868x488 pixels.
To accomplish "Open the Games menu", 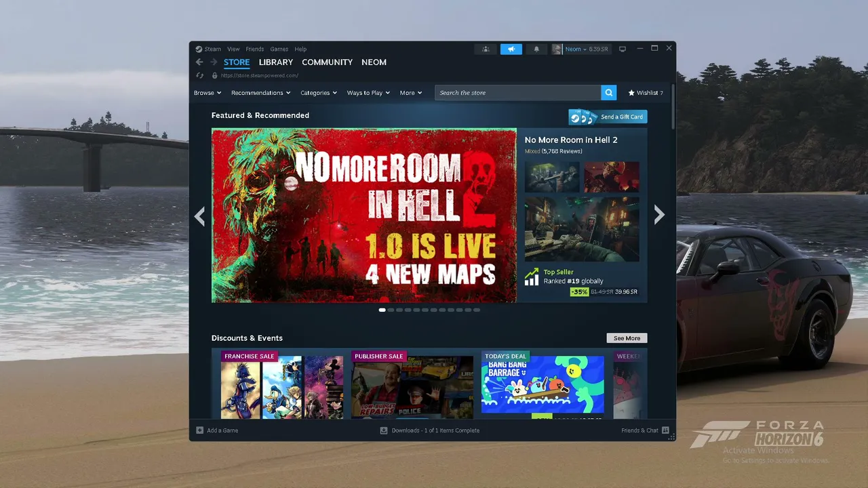I will click(279, 49).
